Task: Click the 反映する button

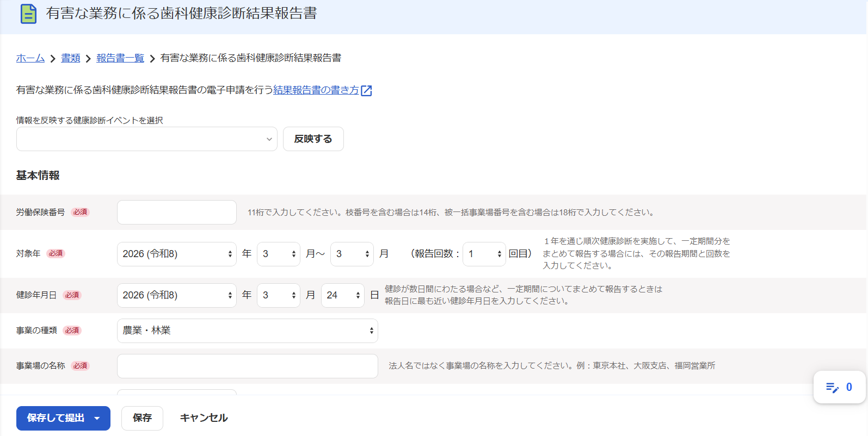Action: [313, 139]
